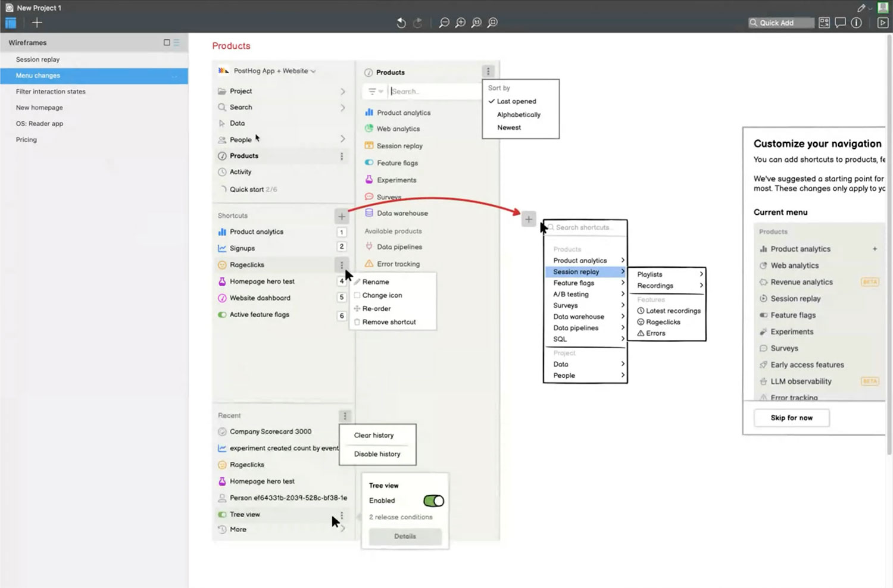Switch the Wireframes panel to list view
The image size is (893, 588).
[176, 43]
